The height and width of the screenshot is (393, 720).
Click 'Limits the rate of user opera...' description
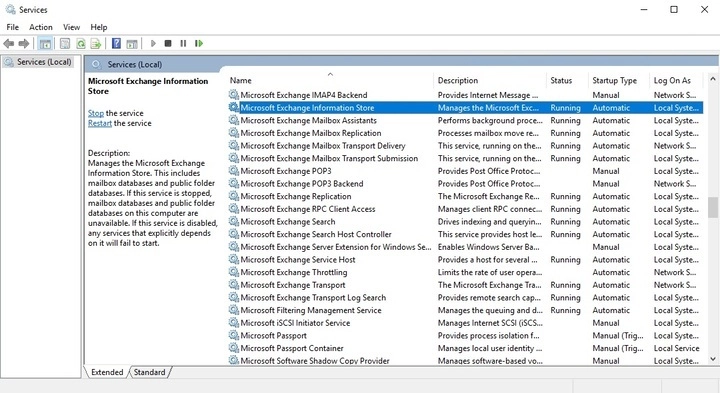[489, 272]
